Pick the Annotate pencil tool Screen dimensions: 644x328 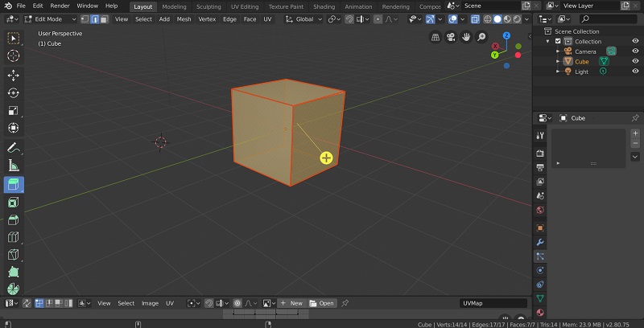(x=14, y=148)
